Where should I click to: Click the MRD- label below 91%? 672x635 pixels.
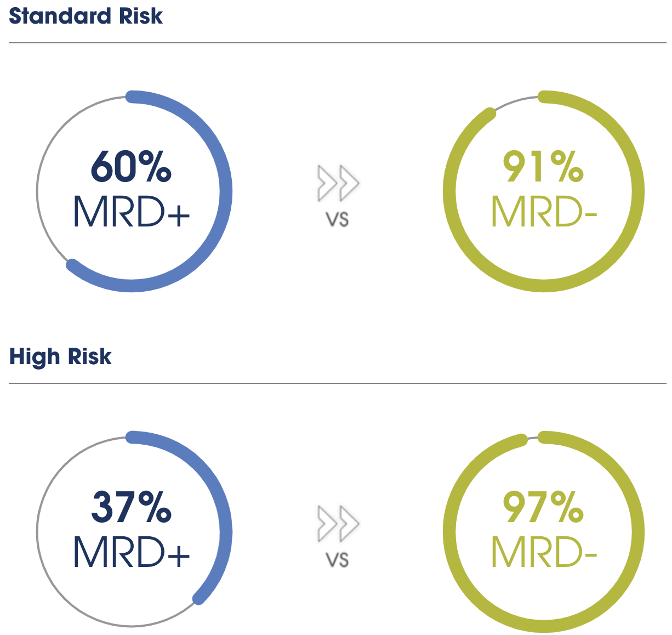point(544,212)
